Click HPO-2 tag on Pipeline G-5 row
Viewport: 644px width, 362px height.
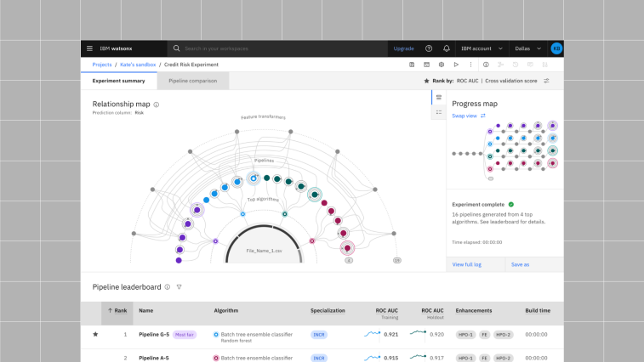coord(503,335)
